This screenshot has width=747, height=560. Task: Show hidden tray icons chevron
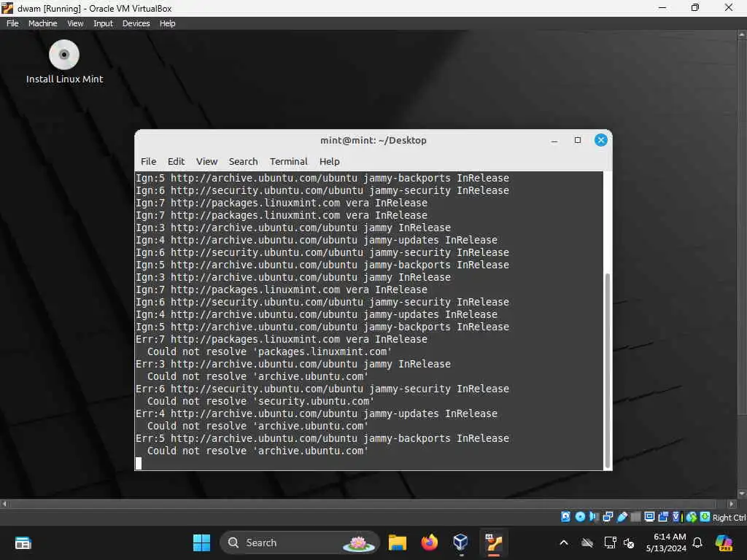click(x=564, y=542)
